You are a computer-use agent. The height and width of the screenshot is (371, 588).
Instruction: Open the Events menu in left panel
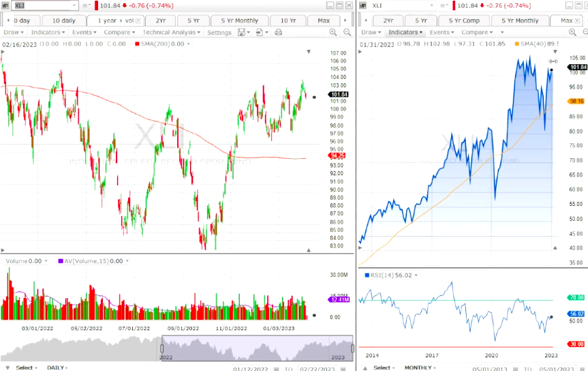click(x=84, y=32)
